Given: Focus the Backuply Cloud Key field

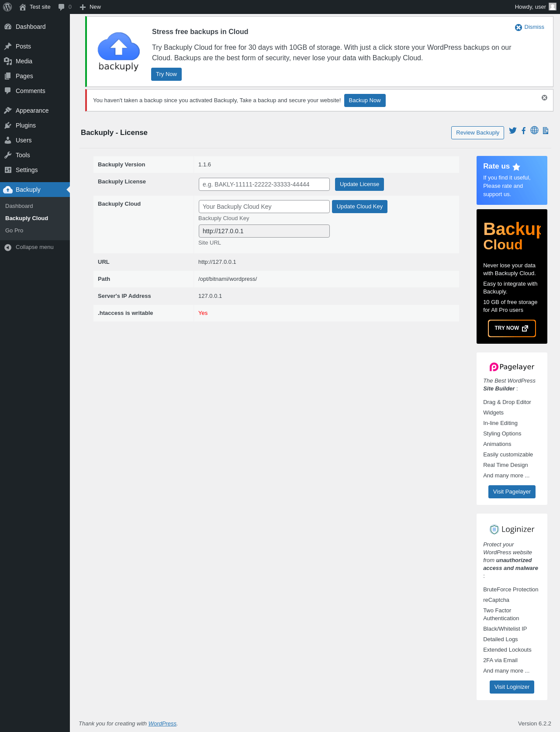Looking at the screenshot, I should (264, 207).
